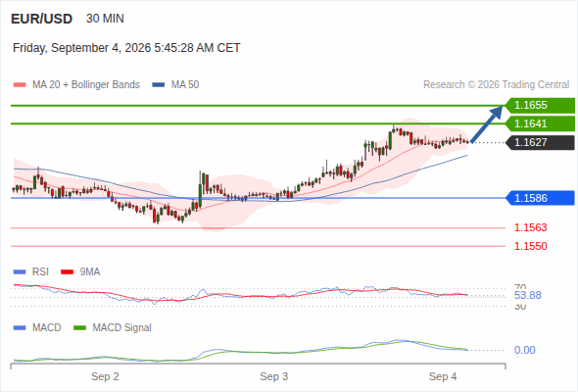The width and height of the screenshot is (578, 392).
Task: Click the Sep 3 date axis label
Action: tap(274, 376)
